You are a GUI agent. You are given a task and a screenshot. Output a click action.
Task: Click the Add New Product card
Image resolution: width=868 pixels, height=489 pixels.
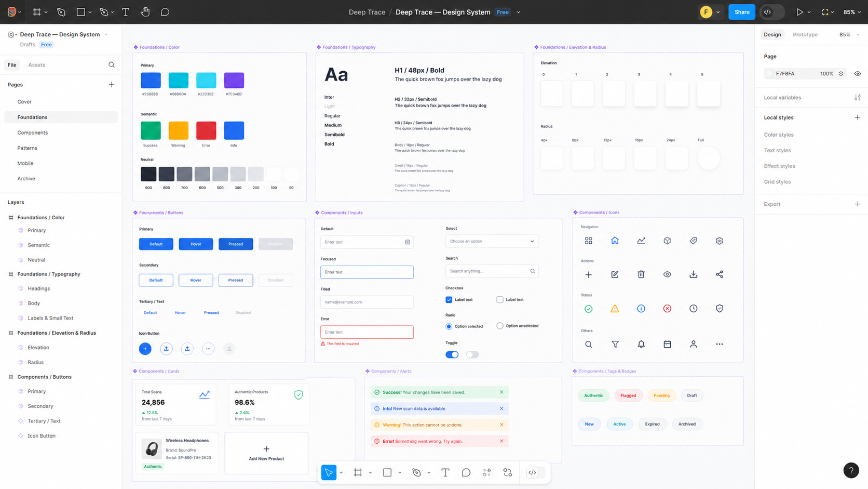point(266,453)
